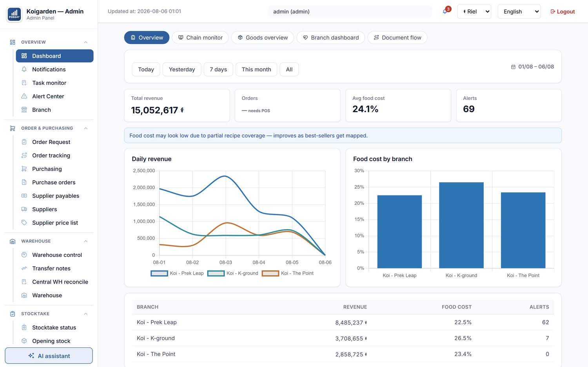The height and width of the screenshot is (367, 588).
Task: Select the Task monitor sidebar icon
Action: tap(24, 83)
